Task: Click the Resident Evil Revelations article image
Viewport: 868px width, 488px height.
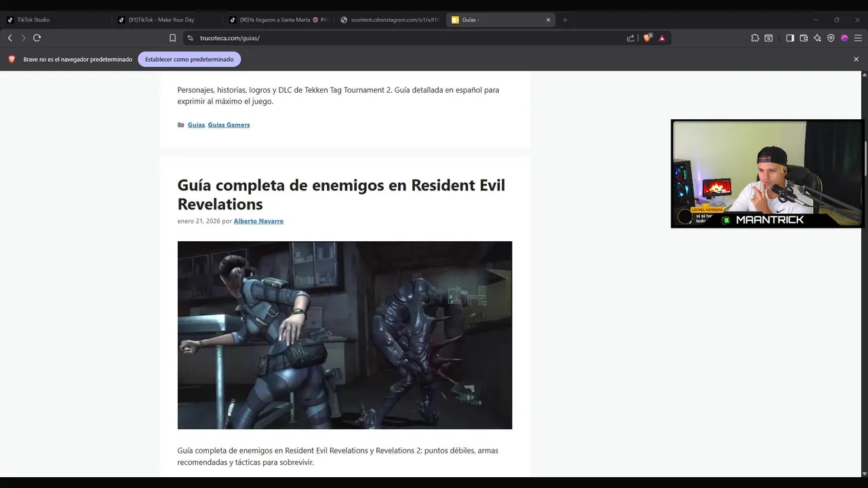Action: [344, 335]
